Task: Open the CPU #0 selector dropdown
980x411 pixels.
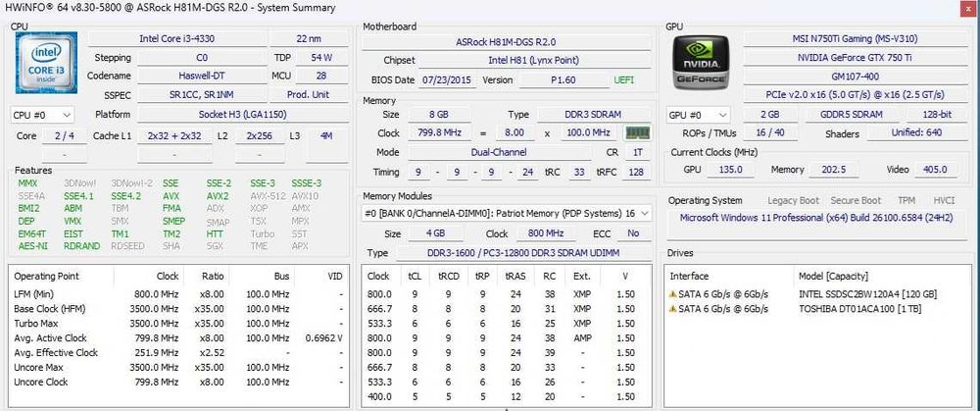Action: pyautogui.click(x=42, y=115)
